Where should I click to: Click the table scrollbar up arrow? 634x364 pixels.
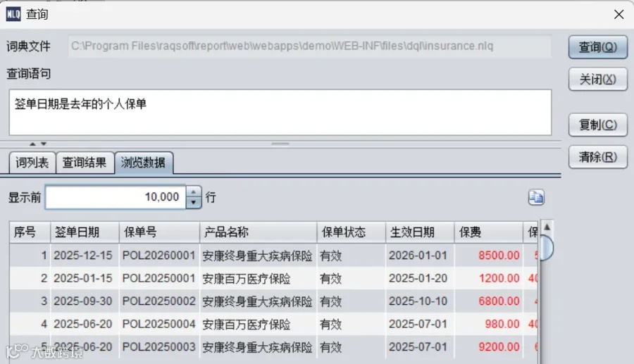(x=547, y=227)
